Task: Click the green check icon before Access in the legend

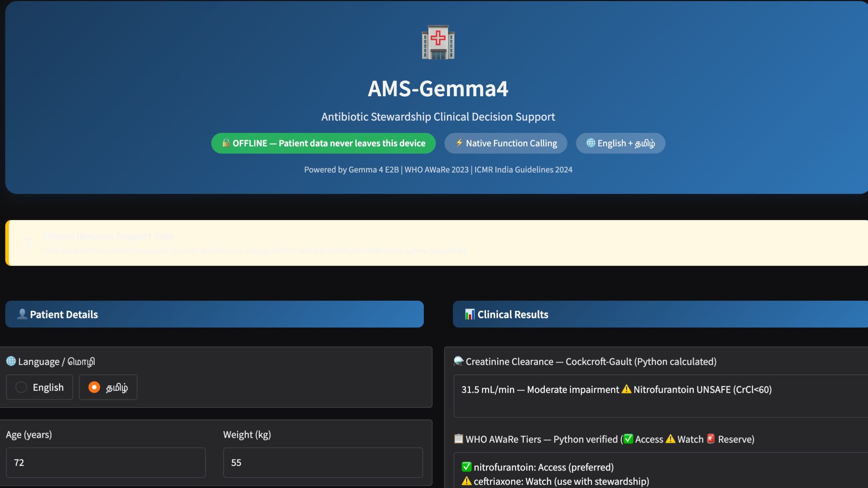Action: tap(628, 439)
